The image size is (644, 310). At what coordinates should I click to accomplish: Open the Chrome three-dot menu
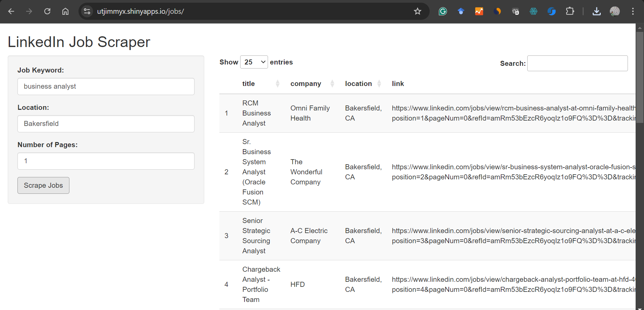(x=633, y=11)
